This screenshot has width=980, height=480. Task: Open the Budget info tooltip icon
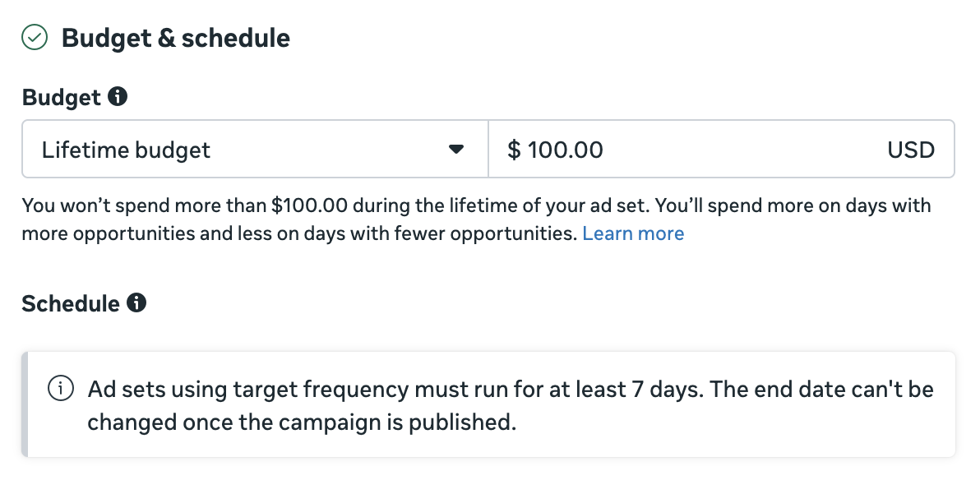[118, 97]
